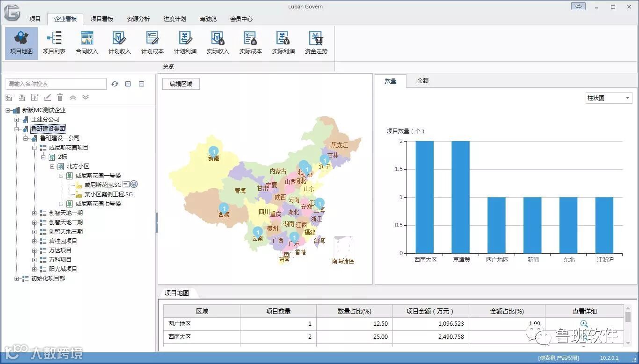Open the 柱状图 chart type dropdown
This screenshot has width=639, height=364.
point(609,98)
